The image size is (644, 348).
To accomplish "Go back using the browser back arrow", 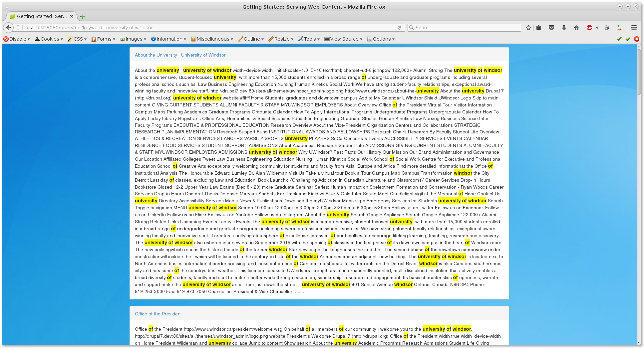I will coord(8,28).
